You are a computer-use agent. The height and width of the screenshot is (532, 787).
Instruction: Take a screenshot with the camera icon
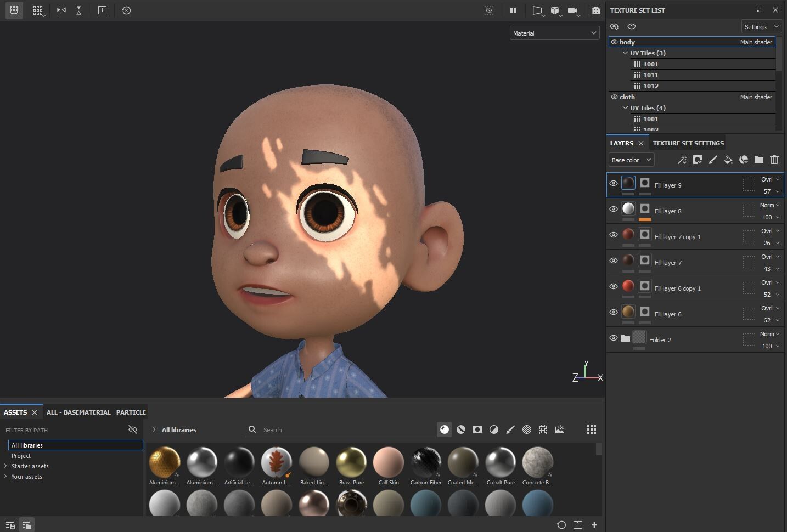tap(596, 10)
